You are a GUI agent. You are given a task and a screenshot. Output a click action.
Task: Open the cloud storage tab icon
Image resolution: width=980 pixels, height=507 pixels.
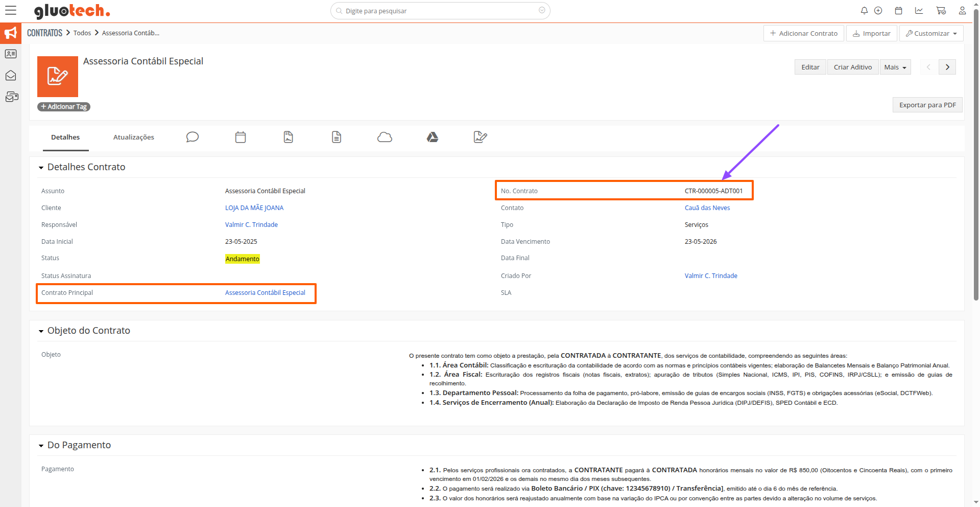[385, 137]
